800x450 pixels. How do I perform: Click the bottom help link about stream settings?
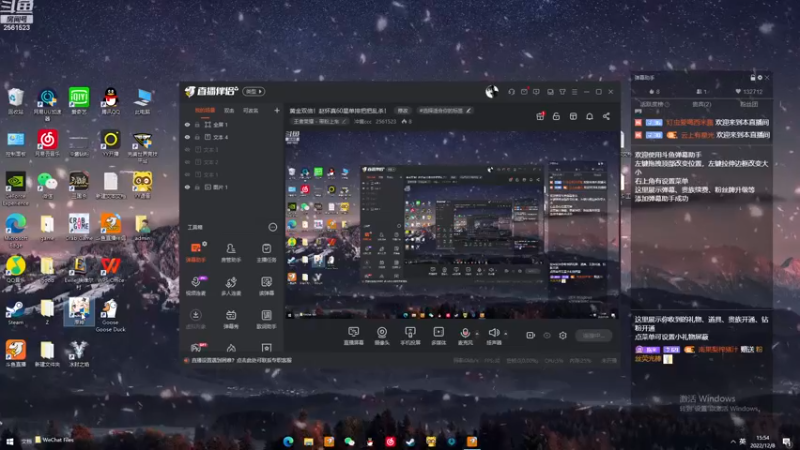[241, 360]
